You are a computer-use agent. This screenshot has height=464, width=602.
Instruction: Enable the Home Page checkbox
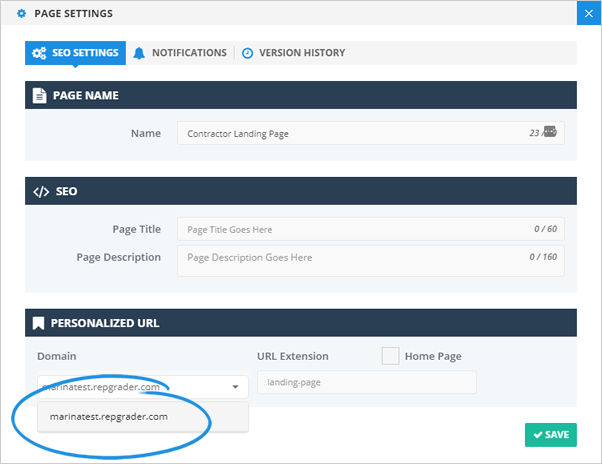[x=390, y=356]
